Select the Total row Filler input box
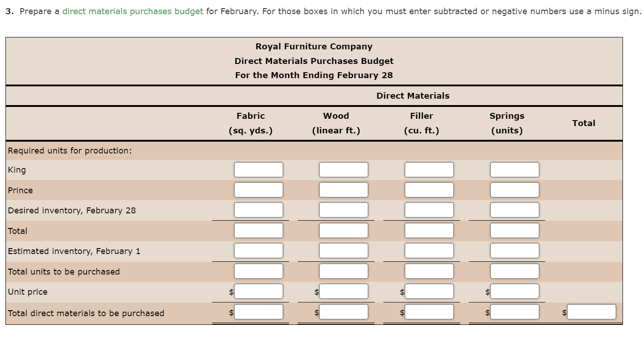644x339 pixels. (429, 230)
